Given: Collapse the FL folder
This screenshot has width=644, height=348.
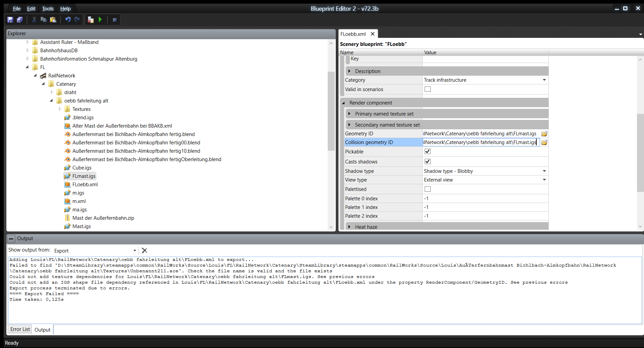Looking at the screenshot, I should tap(27, 67).
